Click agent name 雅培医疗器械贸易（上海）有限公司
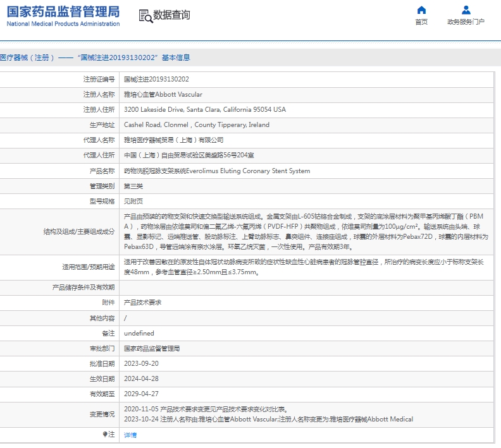The width and height of the screenshot is (501, 448). (x=173, y=140)
